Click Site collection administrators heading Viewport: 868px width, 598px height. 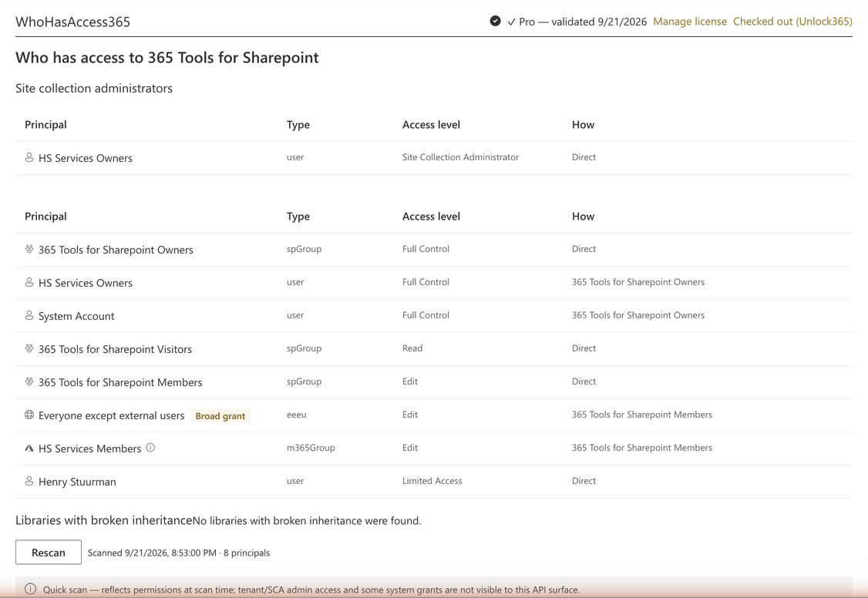(94, 89)
